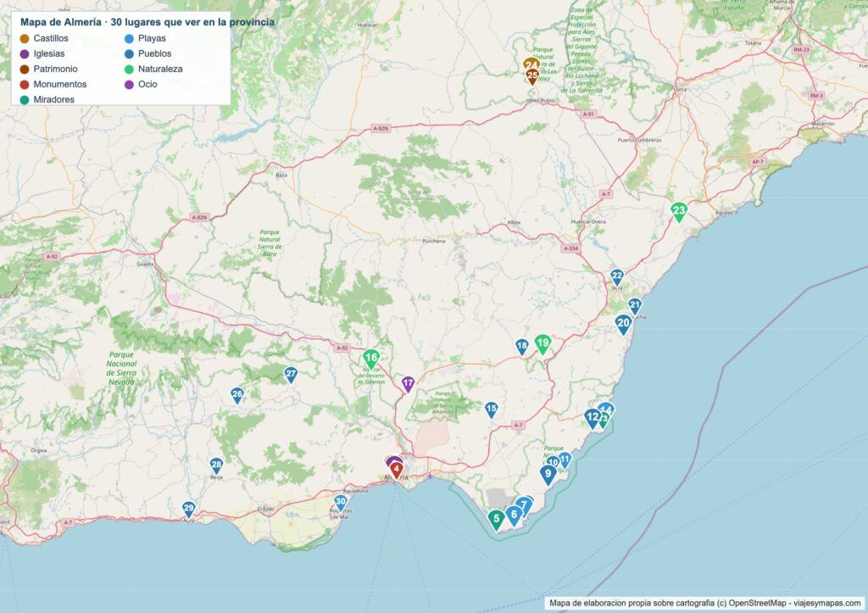Screen dimensions: 868x613
Task: Click green marker number 19
Action: click(542, 344)
